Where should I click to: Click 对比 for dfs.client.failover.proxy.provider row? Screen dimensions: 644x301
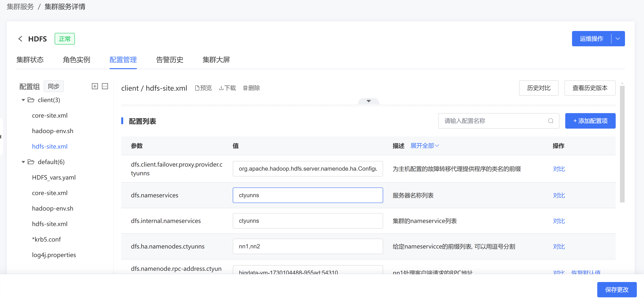click(559, 169)
